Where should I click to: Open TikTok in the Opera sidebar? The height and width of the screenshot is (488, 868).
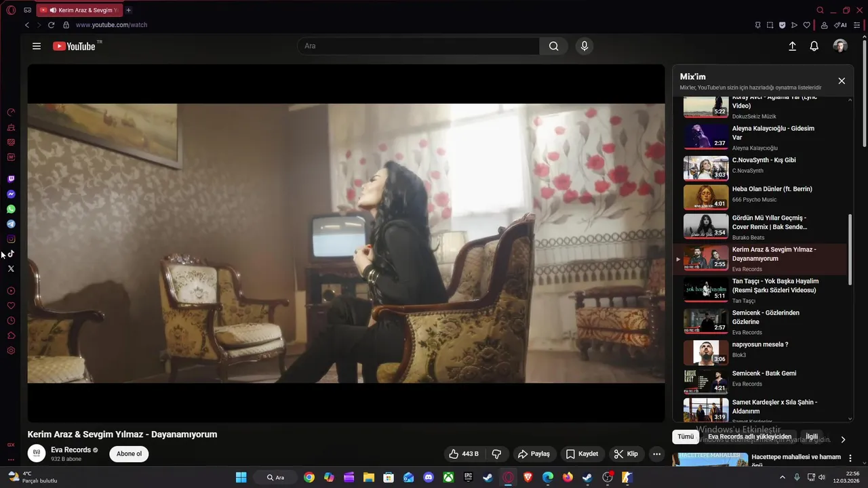coord(11,254)
